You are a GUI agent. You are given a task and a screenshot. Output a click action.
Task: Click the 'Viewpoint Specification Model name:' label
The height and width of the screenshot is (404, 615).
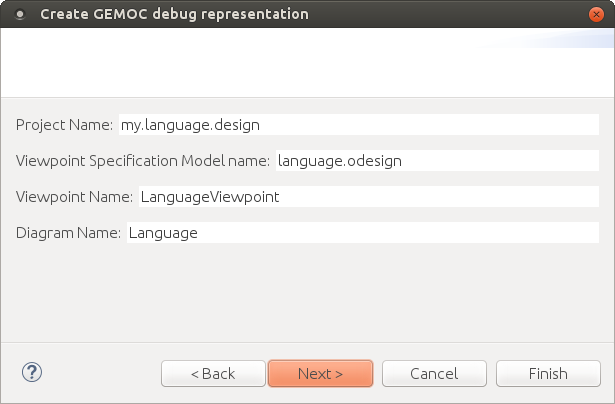pos(143,161)
